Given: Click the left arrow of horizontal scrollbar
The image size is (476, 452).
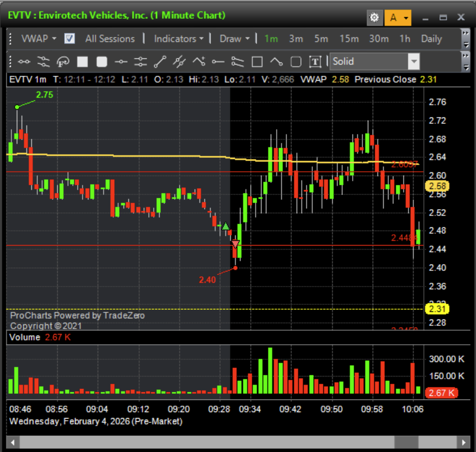Looking at the screenshot, I should (13, 442).
